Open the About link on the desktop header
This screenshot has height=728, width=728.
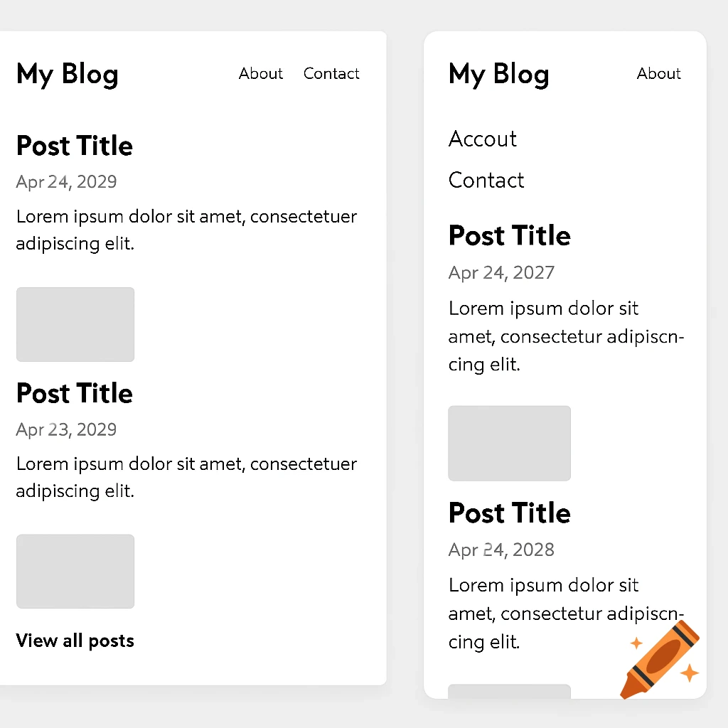(x=260, y=73)
